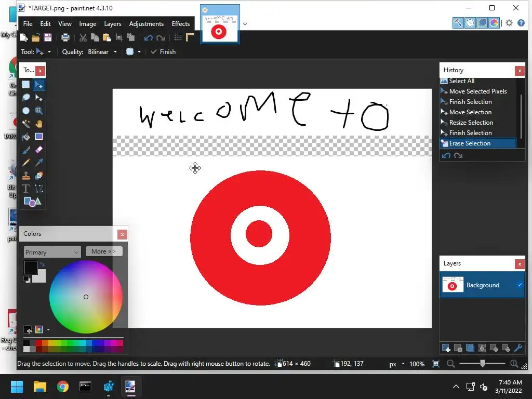Toggle the rulers display
This screenshot has width=532, height=399.
coord(190,37)
